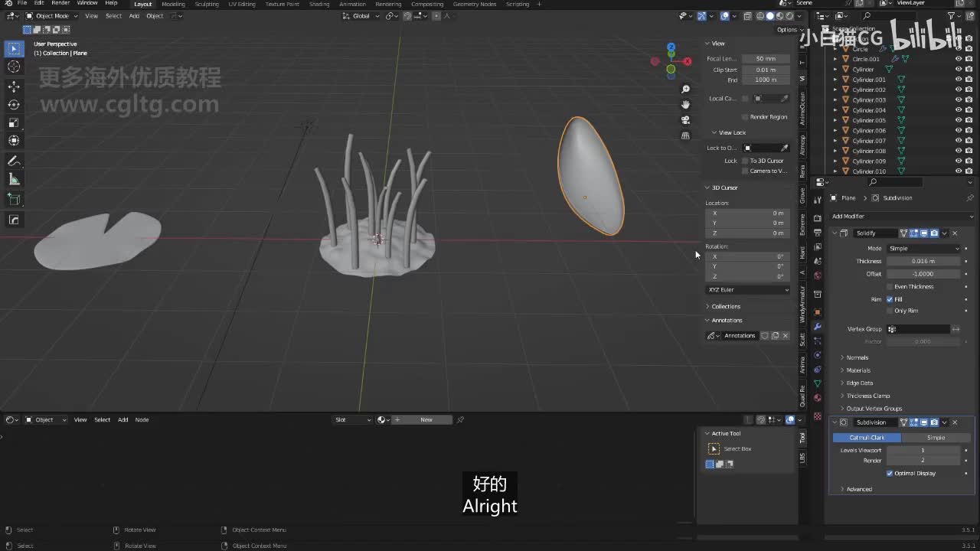This screenshot has height=551, width=980.
Task: Uncheck Optimal Display in Subdivision modifier
Action: point(890,473)
